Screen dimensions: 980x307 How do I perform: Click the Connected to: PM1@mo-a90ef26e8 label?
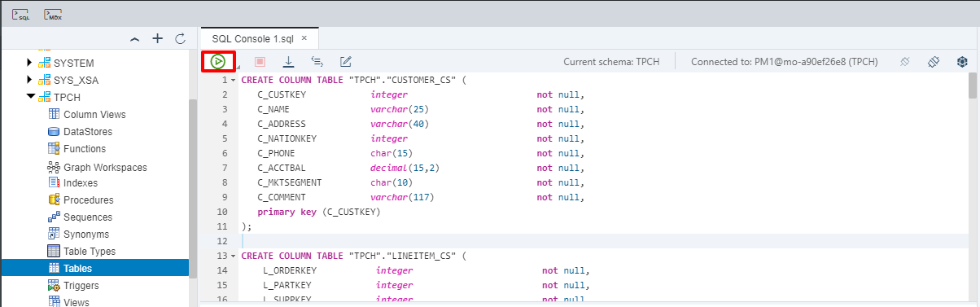tap(785, 61)
